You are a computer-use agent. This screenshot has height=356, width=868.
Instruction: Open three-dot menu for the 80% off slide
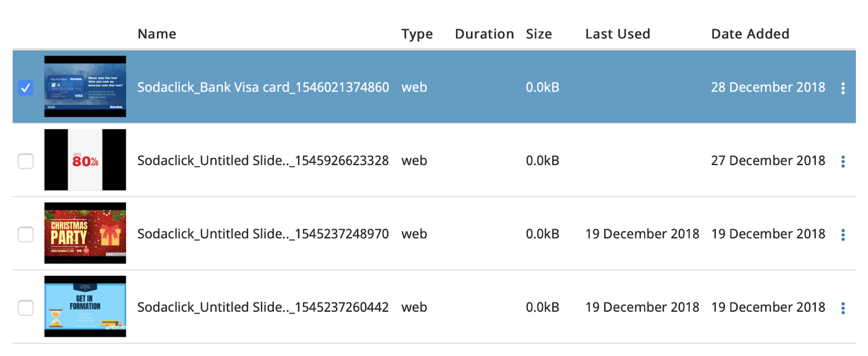coord(843,161)
